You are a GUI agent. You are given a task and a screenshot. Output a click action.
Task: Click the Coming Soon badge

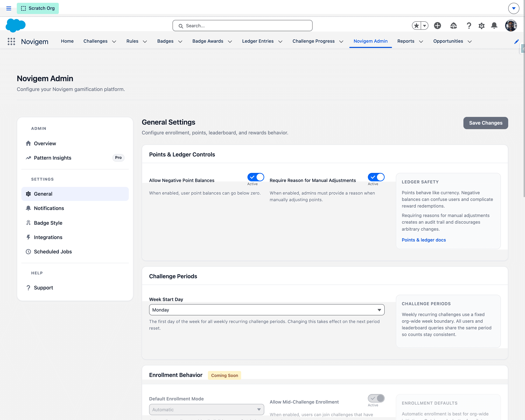pos(225,375)
